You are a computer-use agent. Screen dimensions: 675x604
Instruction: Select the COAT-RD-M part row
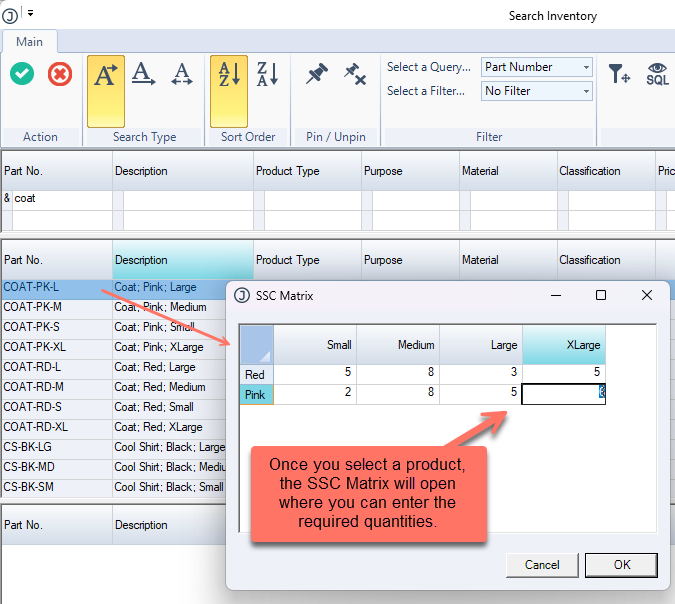coord(114,389)
